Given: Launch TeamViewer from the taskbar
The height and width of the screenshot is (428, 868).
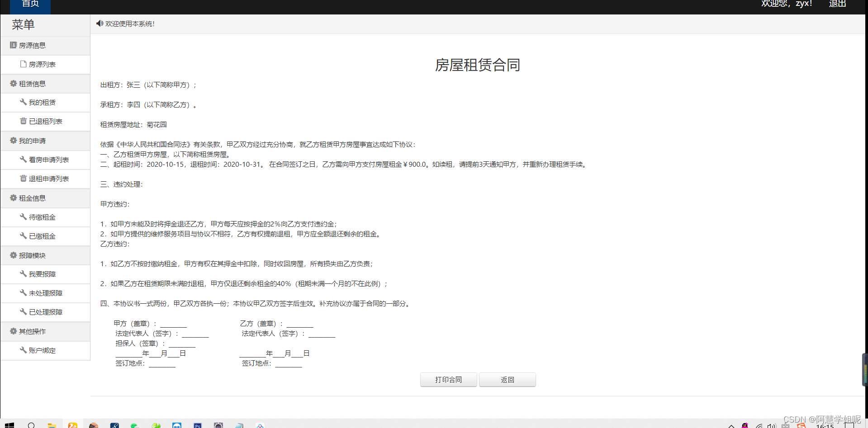Looking at the screenshot, I should tap(177, 426).
